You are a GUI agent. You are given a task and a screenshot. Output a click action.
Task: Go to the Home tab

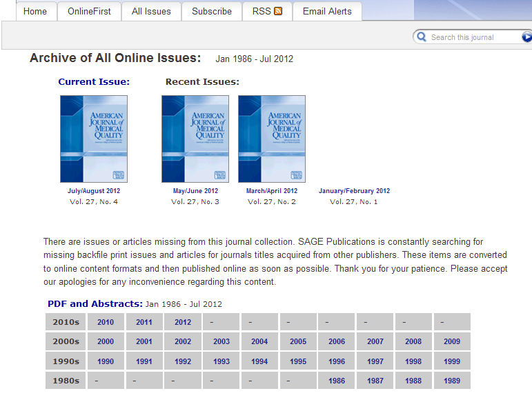coord(35,11)
